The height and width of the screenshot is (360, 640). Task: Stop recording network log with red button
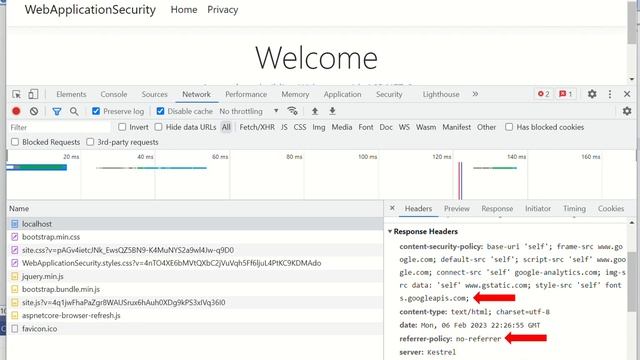tap(16, 111)
